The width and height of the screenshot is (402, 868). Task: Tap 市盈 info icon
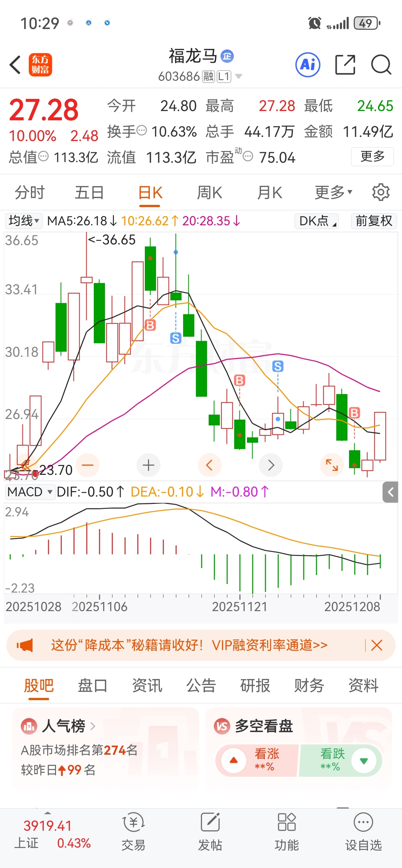pos(248,156)
